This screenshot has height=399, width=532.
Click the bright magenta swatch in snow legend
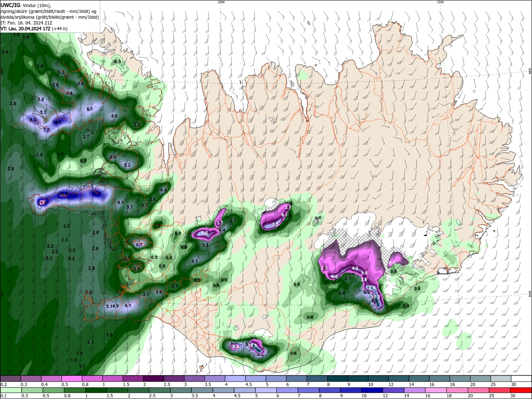pyautogui.click(x=71, y=379)
